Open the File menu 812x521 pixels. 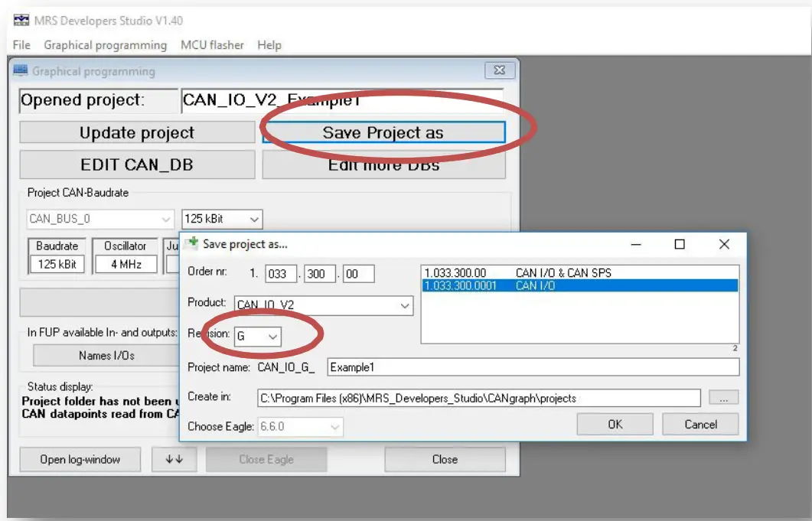coord(21,45)
